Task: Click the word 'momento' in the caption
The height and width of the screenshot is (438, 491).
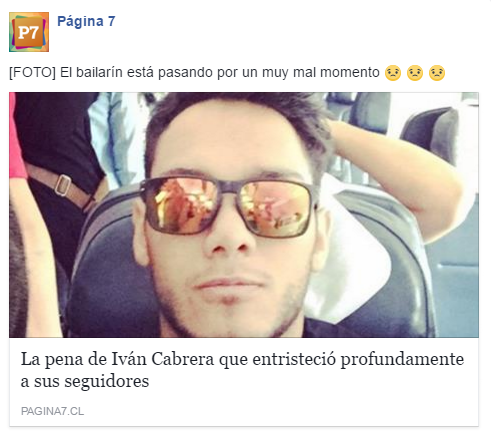Action: coord(350,72)
